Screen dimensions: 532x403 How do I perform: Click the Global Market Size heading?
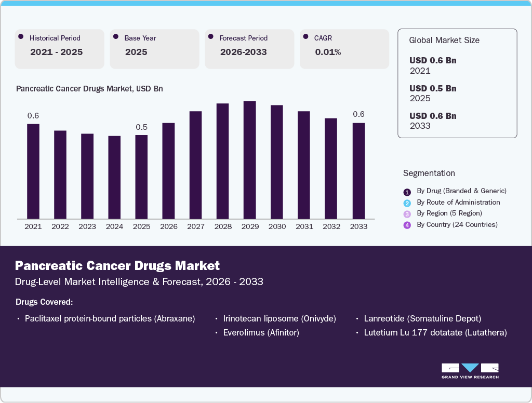444,41
